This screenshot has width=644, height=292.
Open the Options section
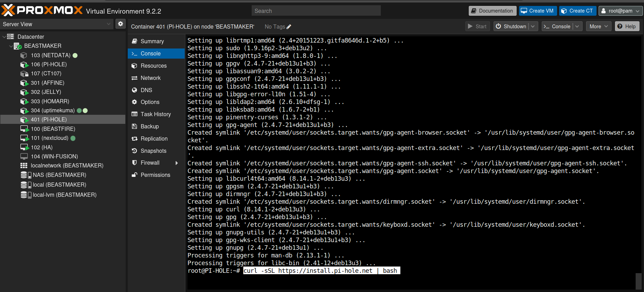156,102
